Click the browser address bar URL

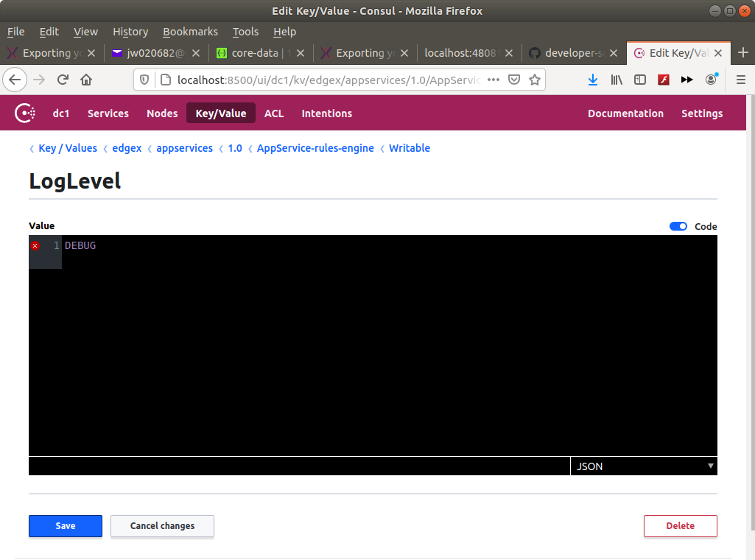[x=329, y=80]
